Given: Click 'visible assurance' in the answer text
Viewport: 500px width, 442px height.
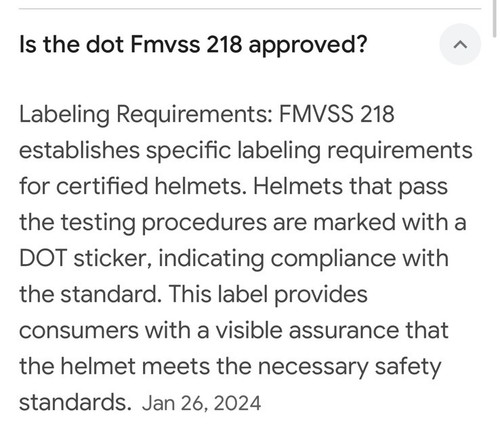Looking at the screenshot, I should (307, 330).
